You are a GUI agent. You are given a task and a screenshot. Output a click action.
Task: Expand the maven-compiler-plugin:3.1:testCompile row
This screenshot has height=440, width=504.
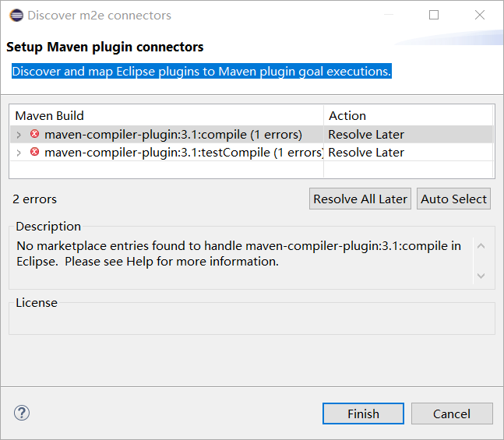click(19, 153)
